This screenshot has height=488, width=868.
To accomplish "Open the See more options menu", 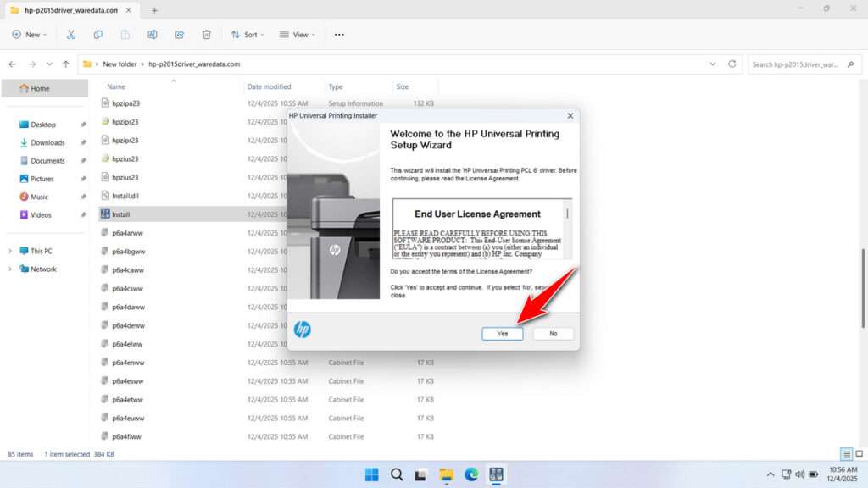I will (x=338, y=34).
